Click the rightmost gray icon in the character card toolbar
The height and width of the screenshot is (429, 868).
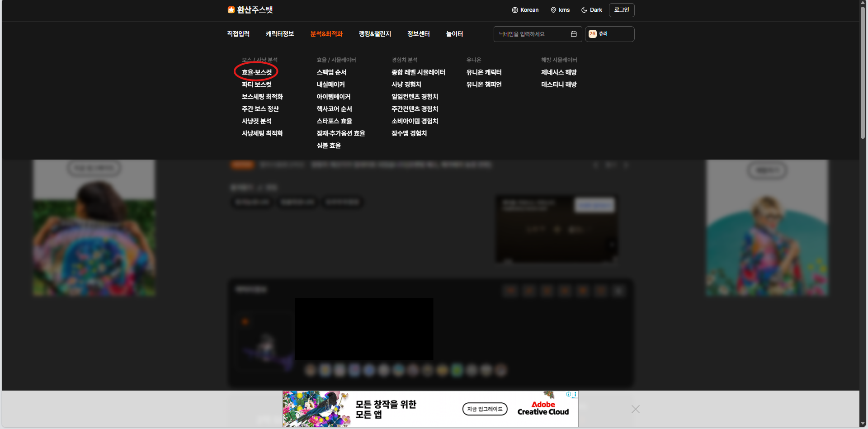click(619, 291)
